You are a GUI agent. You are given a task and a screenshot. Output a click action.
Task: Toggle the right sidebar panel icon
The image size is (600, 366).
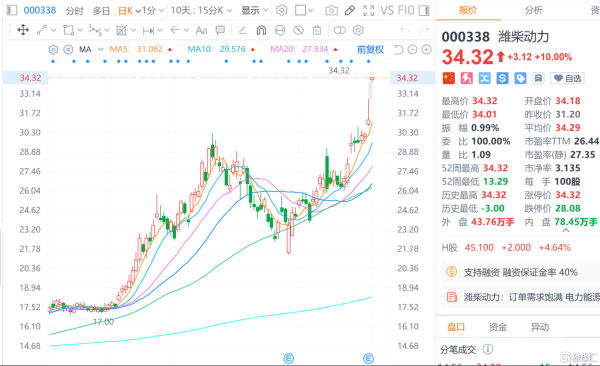424,10
